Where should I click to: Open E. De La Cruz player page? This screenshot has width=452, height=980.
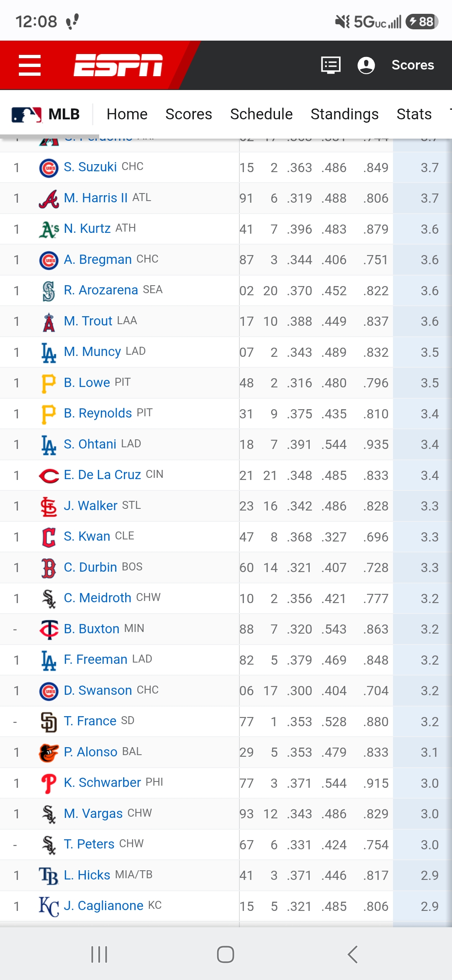[102, 475]
